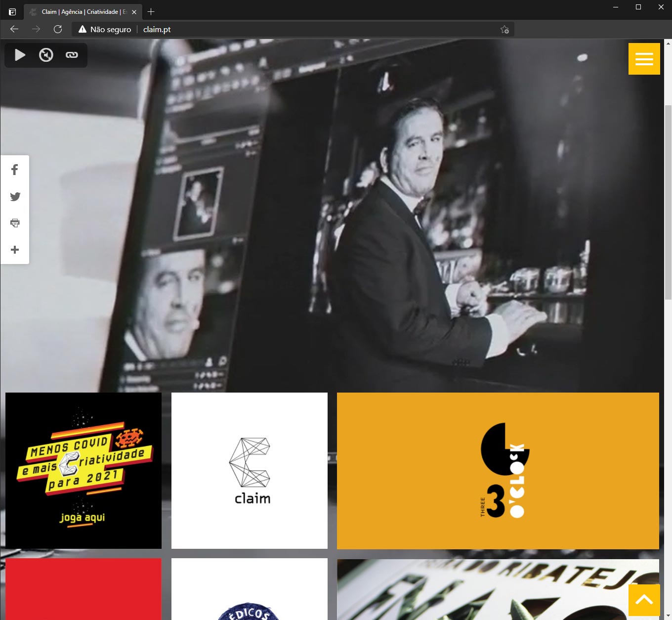Go back in browser history
The height and width of the screenshot is (620, 672).
coord(14,29)
